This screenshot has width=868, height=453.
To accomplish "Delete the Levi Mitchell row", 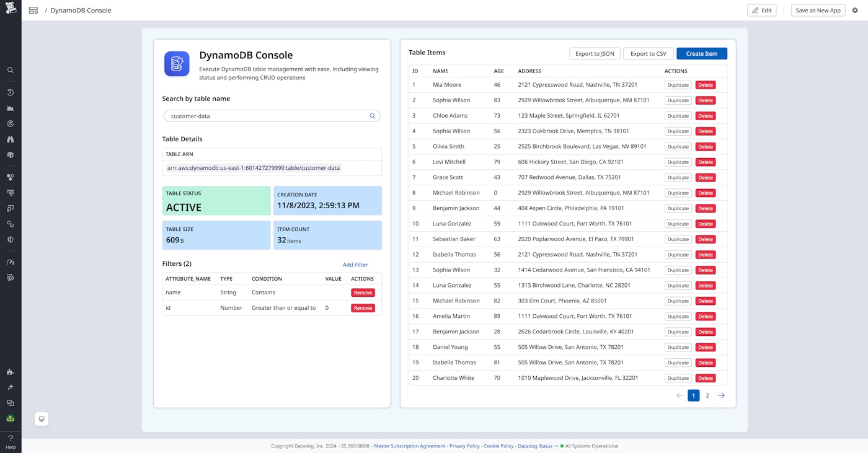I will 705,162.
